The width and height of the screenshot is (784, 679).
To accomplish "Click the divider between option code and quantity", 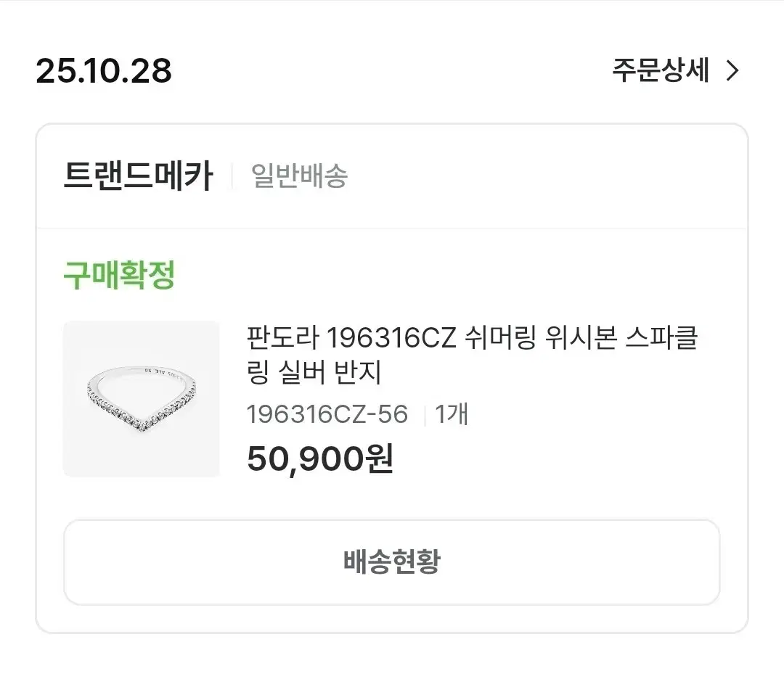I will pyautogui.click(x=424, y=416).
